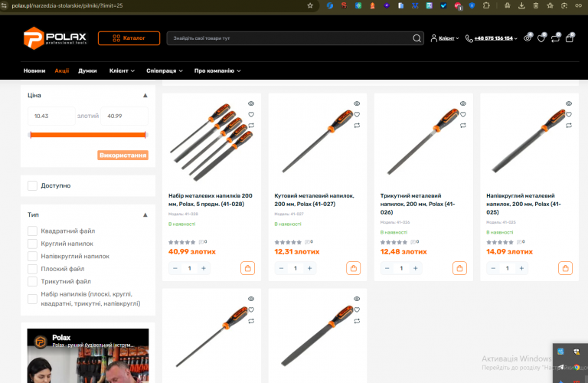Quick view the 41-027 corner file
The height and width of the screenshot is (383, 588).
(357, 103)
